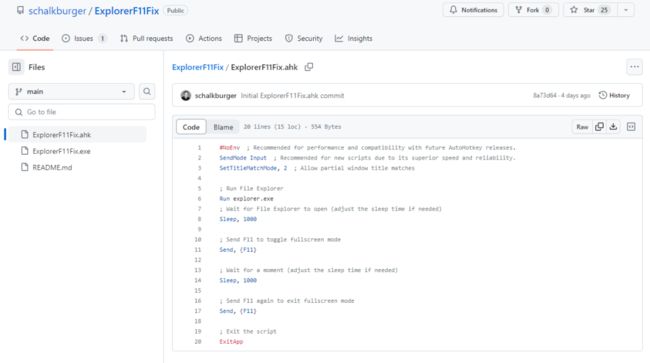Click line number 20
The height and width of the screenshot is (363, 650).
point(198,342)
